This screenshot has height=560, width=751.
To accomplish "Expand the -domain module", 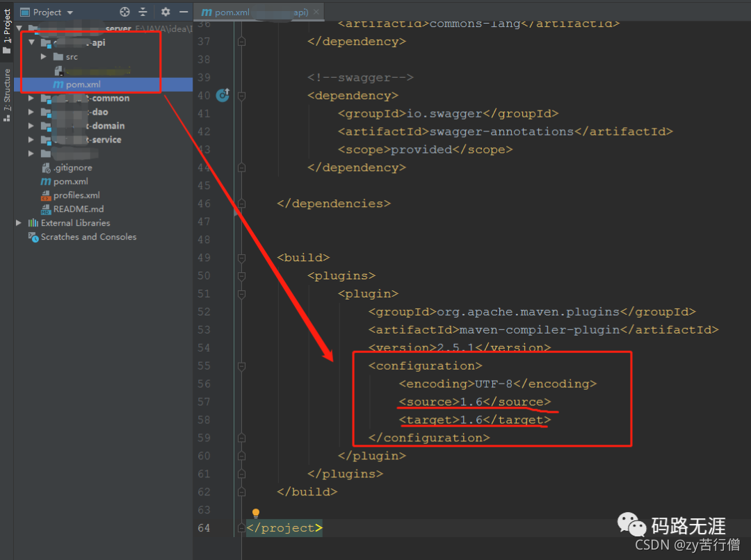I will pyautogui.click(x=31, y=126).
